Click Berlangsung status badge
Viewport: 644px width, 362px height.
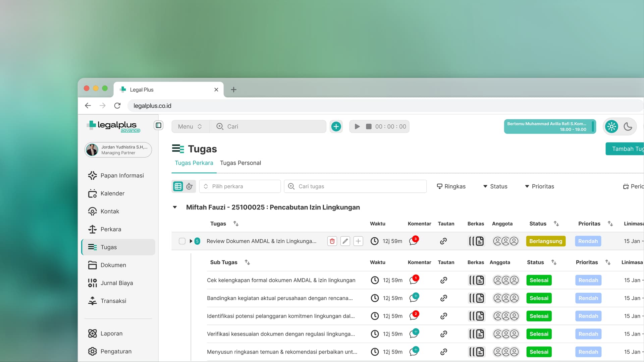[545, 241]
